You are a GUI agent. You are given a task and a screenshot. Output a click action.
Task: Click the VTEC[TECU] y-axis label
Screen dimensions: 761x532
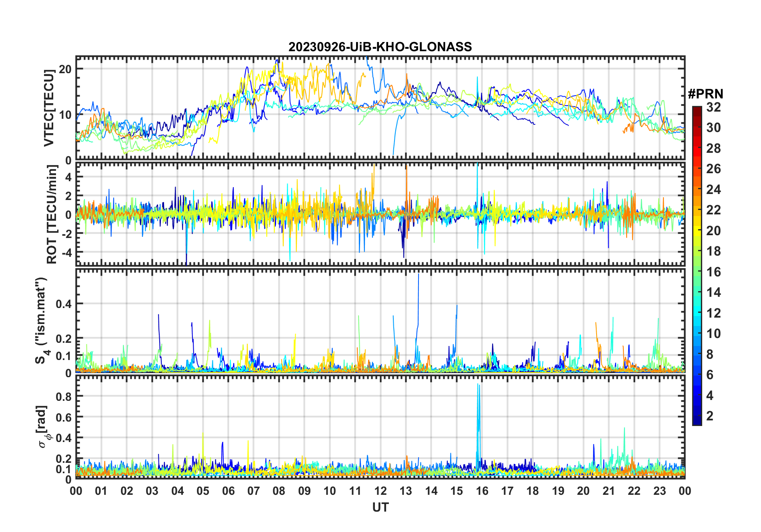pos(49,108)
